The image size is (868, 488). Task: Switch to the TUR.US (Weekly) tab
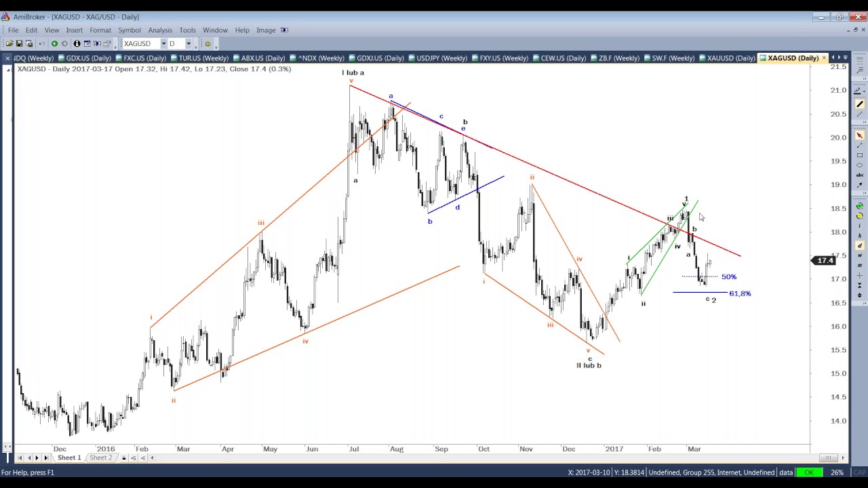[199, 58]
